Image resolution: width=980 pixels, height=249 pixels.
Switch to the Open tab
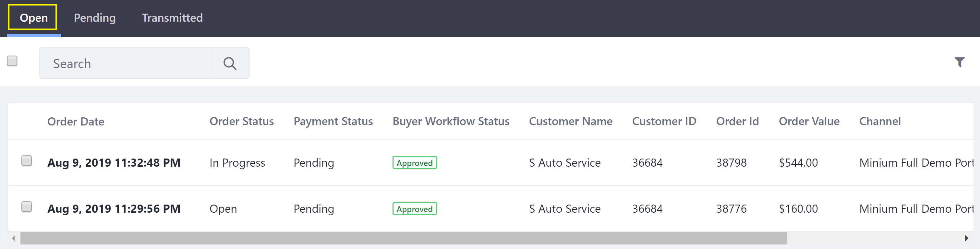point(34,18)
